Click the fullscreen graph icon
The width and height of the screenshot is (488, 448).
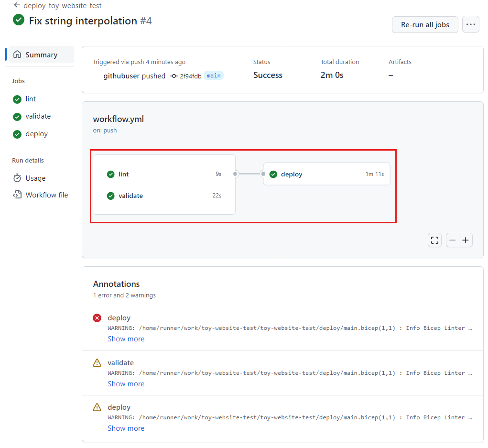[434, 240]
